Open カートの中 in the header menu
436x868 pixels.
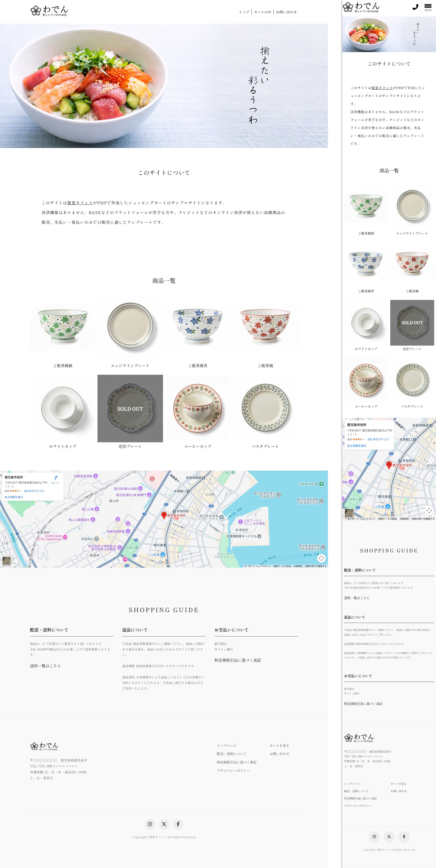(x=262, y=12)
